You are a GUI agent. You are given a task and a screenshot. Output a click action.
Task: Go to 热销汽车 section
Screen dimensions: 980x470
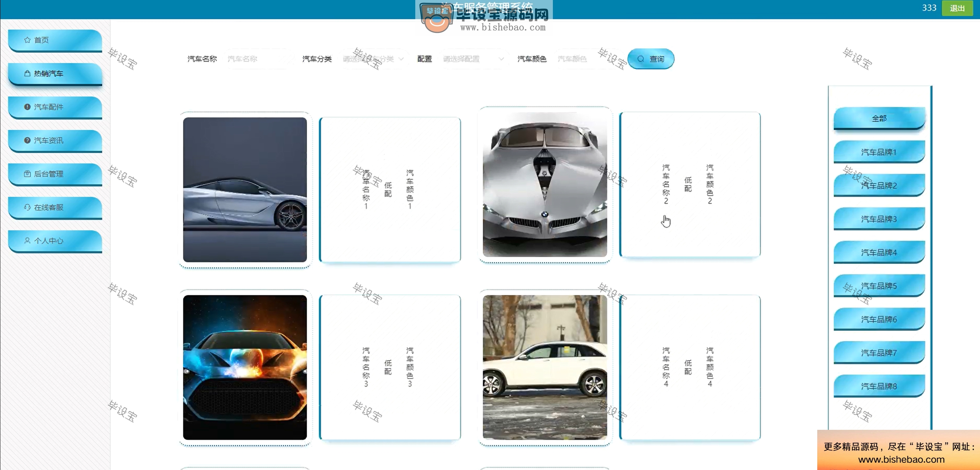(x=55, y=74)
